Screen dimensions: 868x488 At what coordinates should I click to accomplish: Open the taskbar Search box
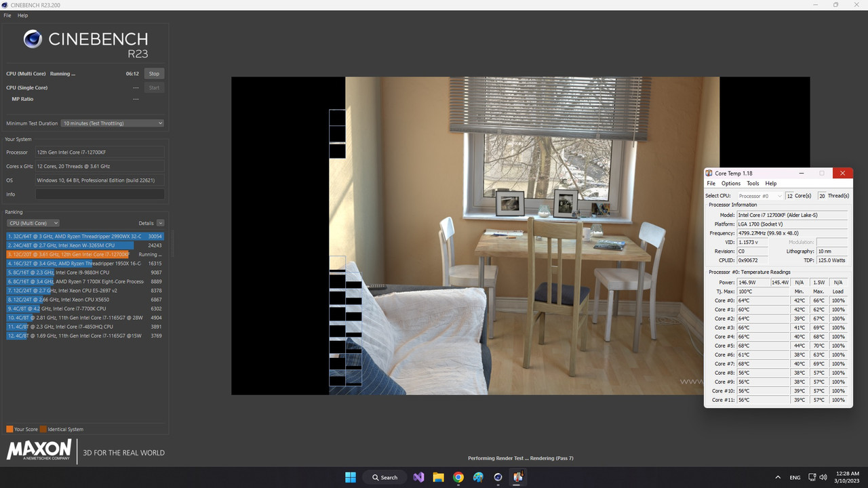tap(384, 477)
